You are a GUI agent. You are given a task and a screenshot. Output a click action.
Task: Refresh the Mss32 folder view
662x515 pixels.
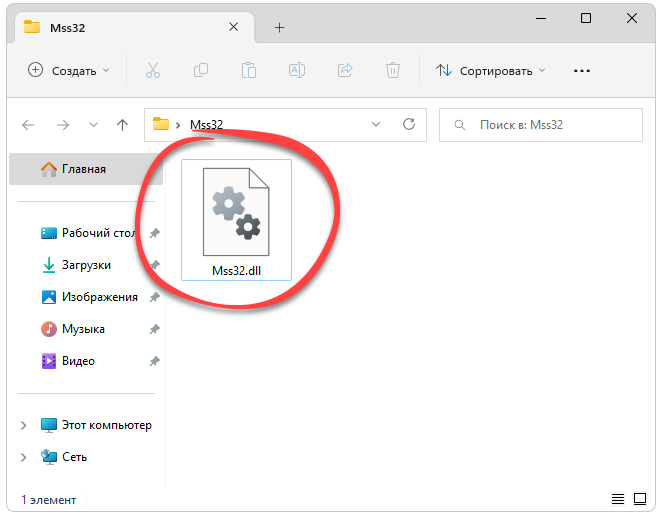pyautogui.click(x=409, y=124)
